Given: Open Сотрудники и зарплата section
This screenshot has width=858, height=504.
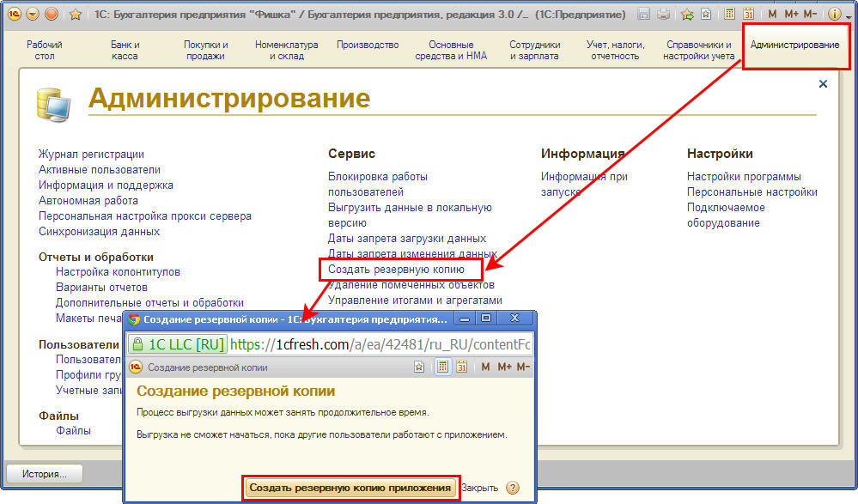Looking at the screenshot, I should click(x=534, y=50).
